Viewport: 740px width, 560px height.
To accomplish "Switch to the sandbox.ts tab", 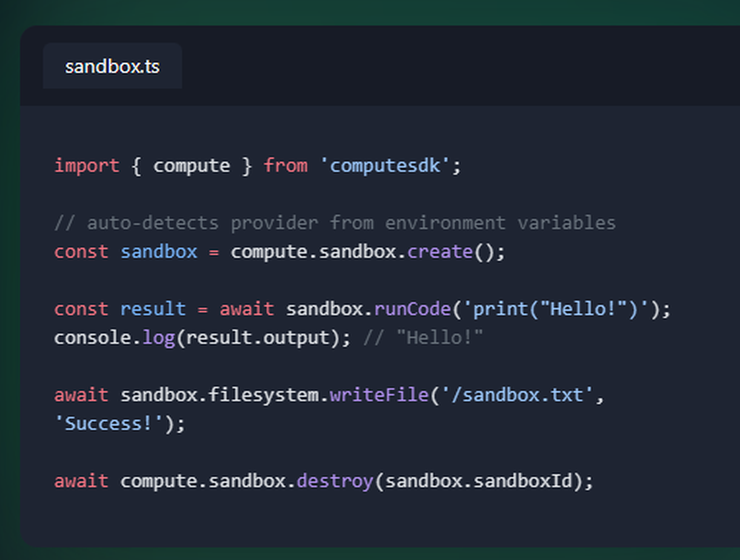I will click(112, 65).
